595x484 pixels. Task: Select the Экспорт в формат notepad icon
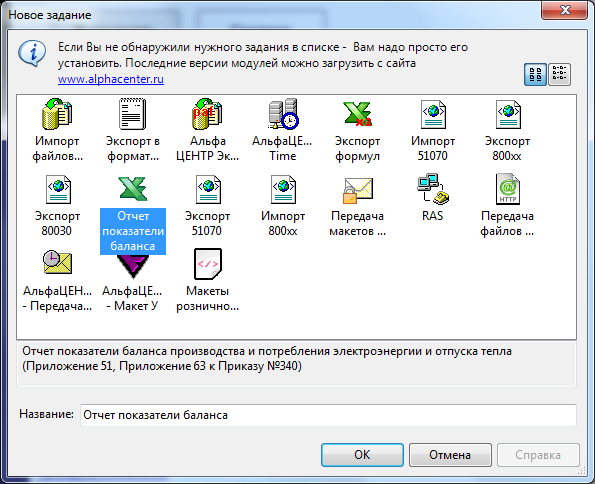click(132, 114)
